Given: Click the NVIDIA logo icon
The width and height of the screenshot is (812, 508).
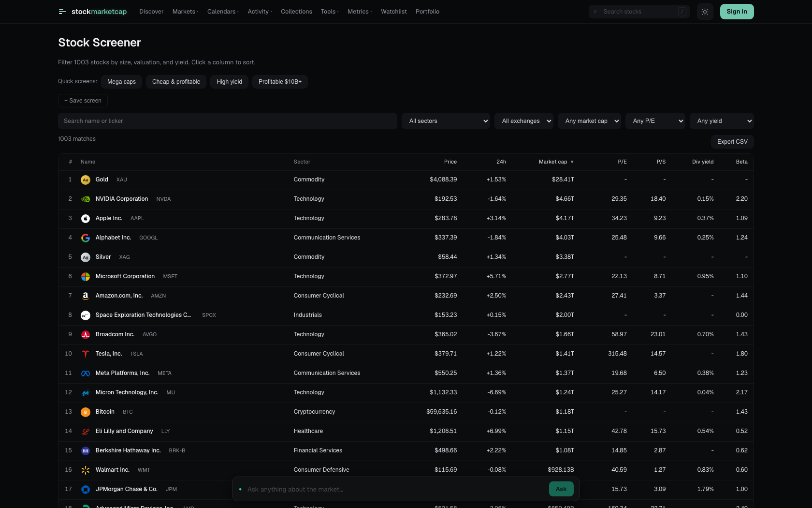Looking at the screenshot, I should (86, 199).
